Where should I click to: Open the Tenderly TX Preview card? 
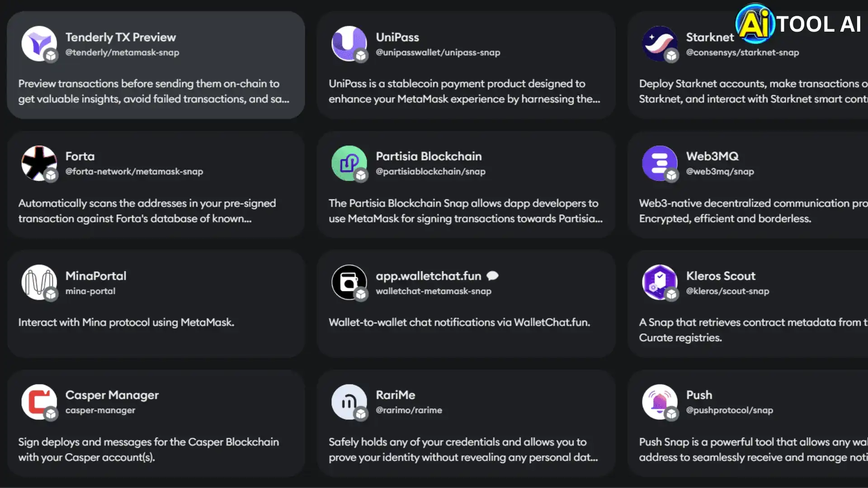pos(156,65)
